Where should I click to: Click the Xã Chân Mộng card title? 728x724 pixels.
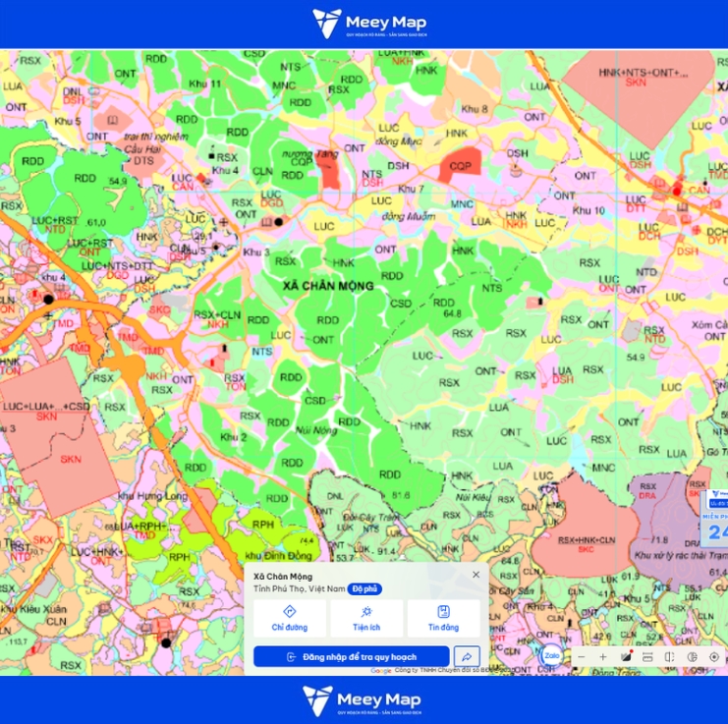(283, 577)
